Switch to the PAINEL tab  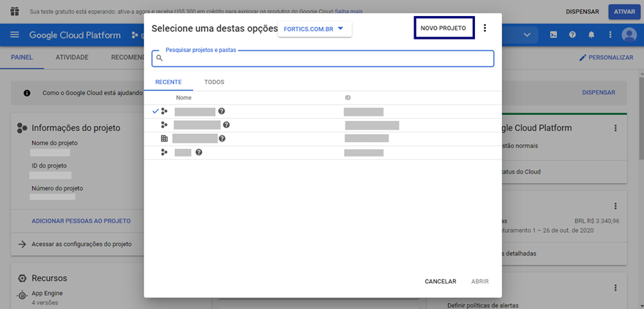(x=22, y=58)
